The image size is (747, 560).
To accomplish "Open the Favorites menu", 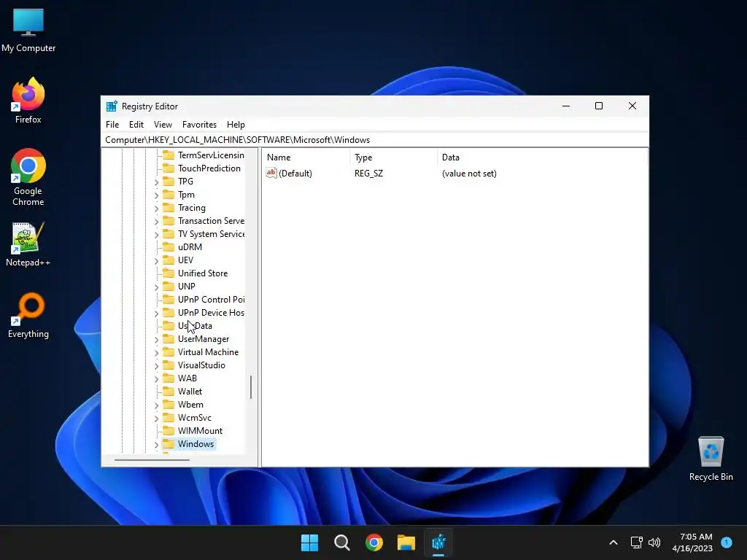I will 199,124.
